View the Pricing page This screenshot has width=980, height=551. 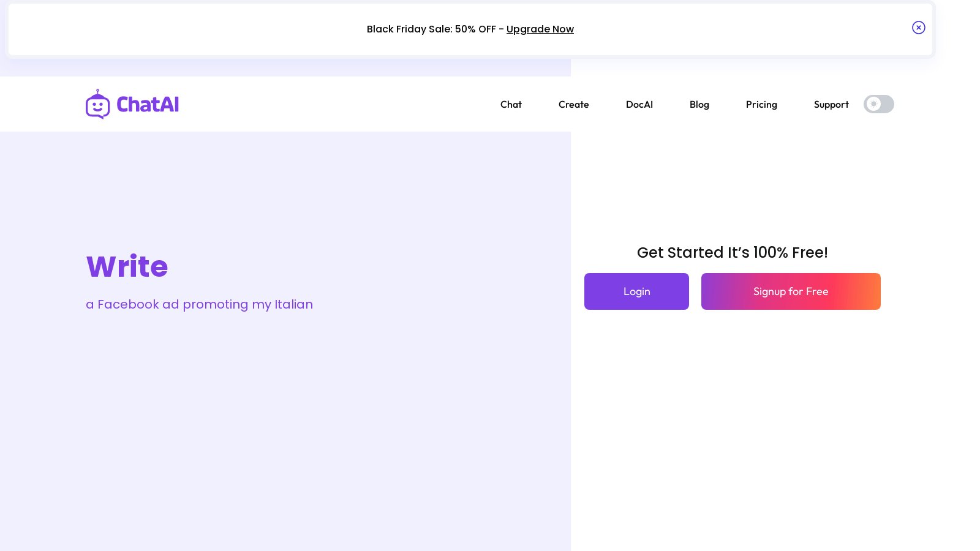point(761,105)
